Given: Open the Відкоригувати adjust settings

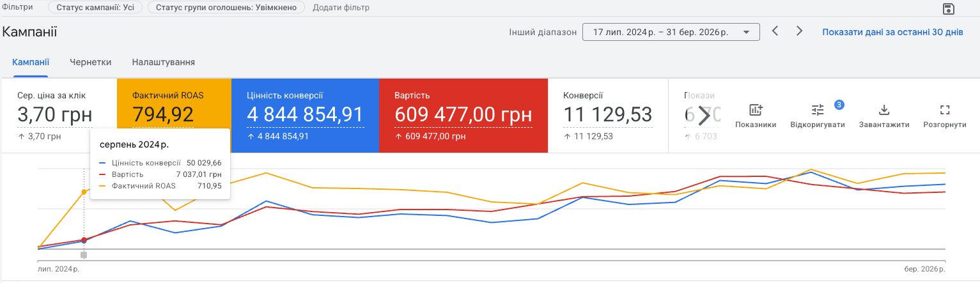Looking at the screenshot, I should click(818, 116).
